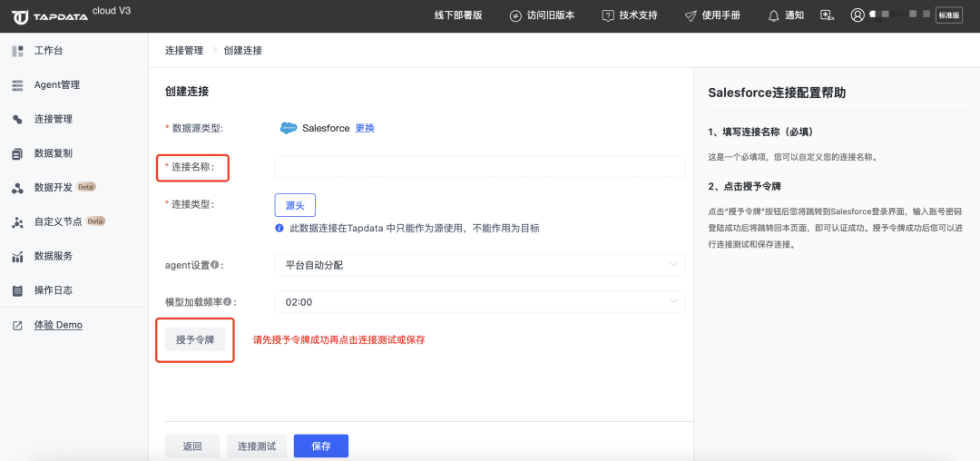
Task: Click the Beta badge beside 自定义节点
Action: coord(95,221)
